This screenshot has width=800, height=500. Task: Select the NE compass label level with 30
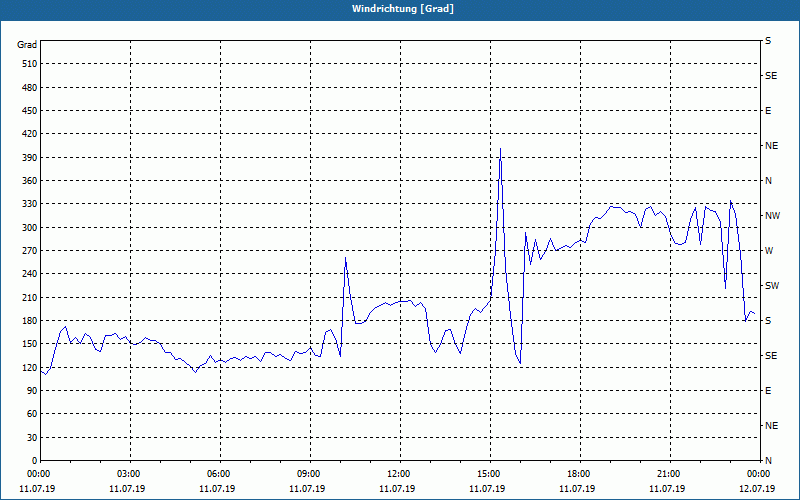[772, 426]
